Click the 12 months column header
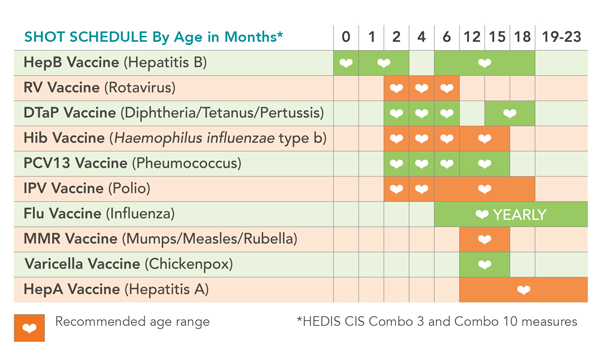The width and height of the screenshot is (600, 360). click(x=472, y=37)
